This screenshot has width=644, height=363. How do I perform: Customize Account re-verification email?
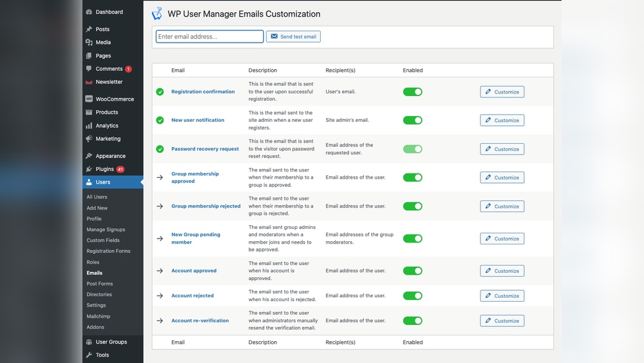[x=502, y=320]
